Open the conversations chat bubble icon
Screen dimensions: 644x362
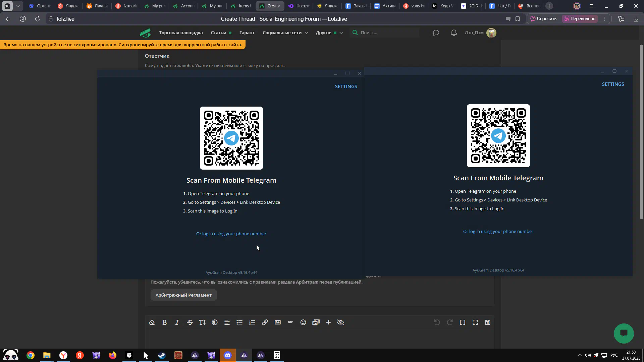pyautogui.click(x=436, y=33)
